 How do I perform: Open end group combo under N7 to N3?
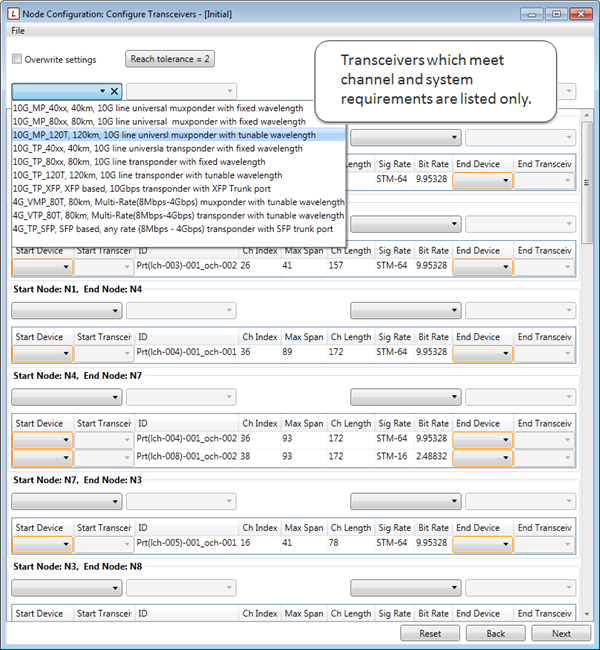(x=406, y=502)
